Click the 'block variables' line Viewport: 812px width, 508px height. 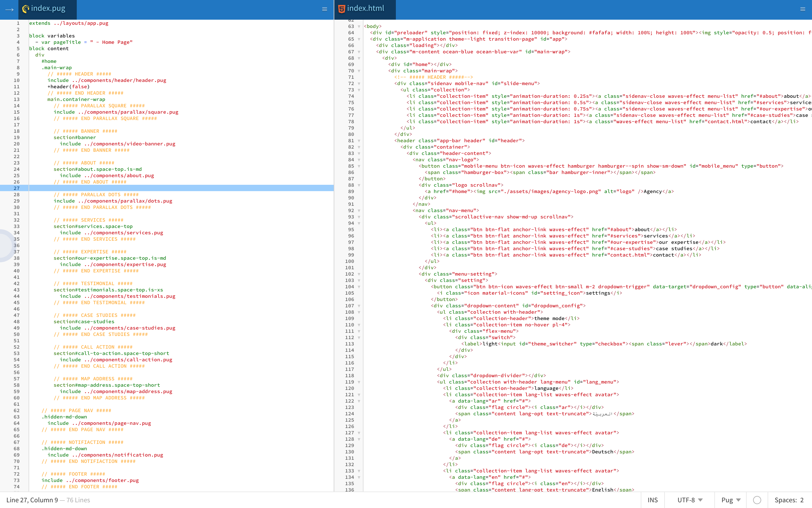pyautogui.click(x=52, y=36)
